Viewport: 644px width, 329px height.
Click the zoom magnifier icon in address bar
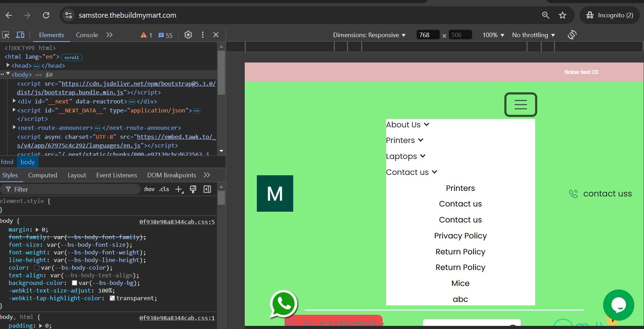click(x=546, y=15)
